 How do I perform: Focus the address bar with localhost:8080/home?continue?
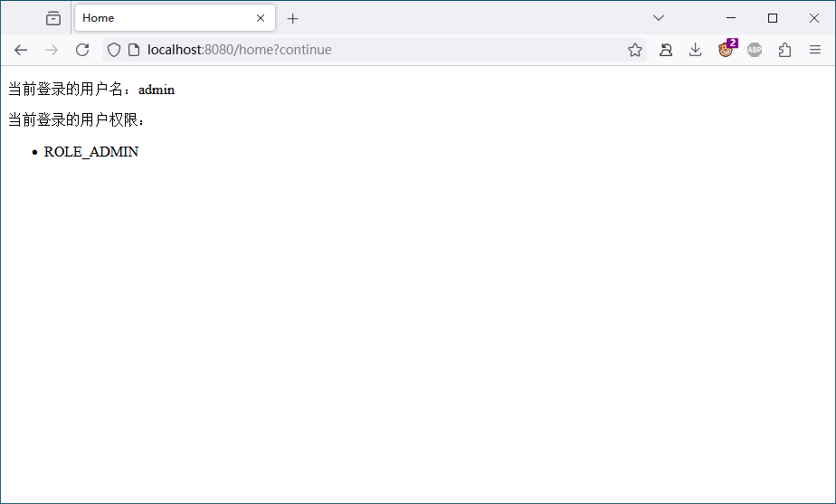click(375, 50)
